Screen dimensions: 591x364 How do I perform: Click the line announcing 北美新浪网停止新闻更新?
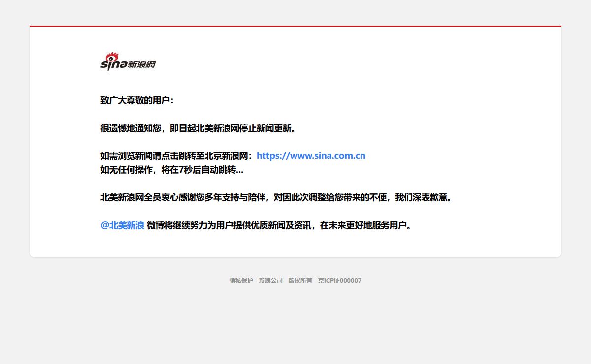(x=198, y=128)
